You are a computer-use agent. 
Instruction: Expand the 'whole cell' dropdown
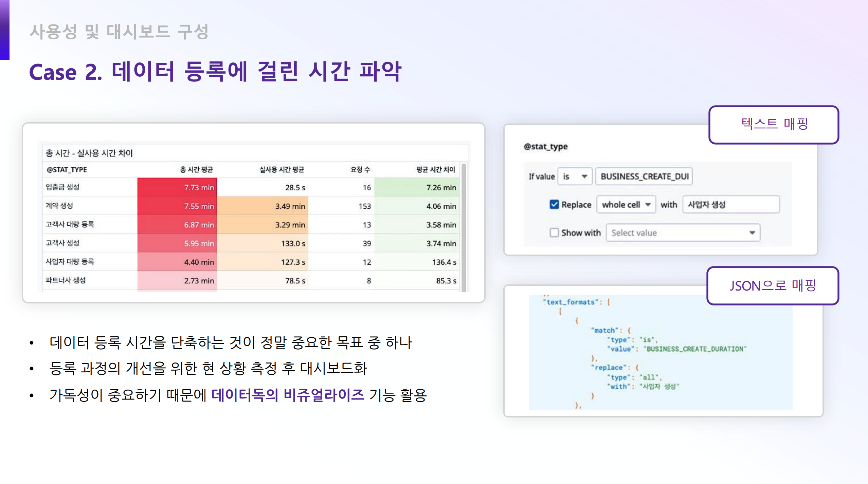click(x=626, y=204)
